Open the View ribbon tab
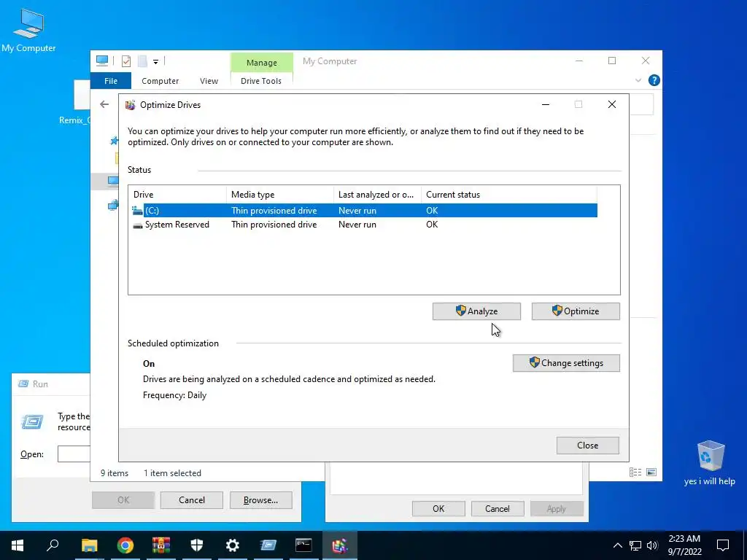 209,81
